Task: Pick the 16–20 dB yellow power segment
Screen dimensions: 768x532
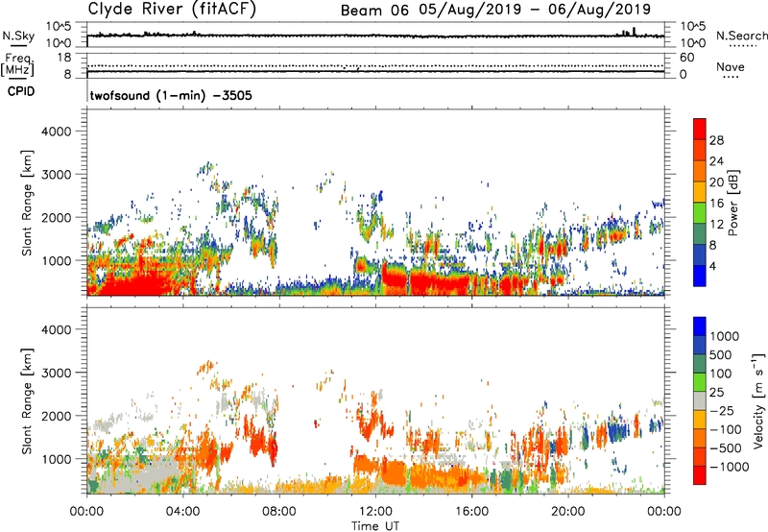Action: 700,191
